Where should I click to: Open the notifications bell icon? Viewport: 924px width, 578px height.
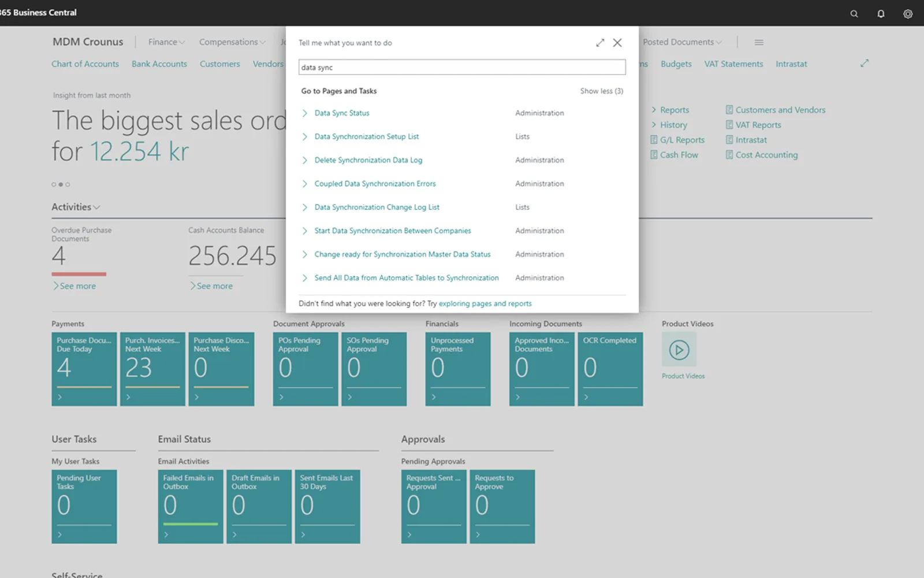coord(881,14)
